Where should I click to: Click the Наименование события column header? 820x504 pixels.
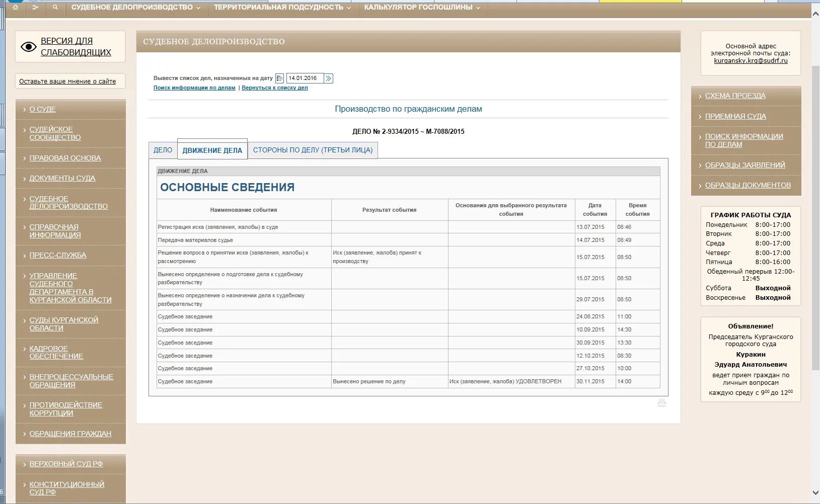244,210
